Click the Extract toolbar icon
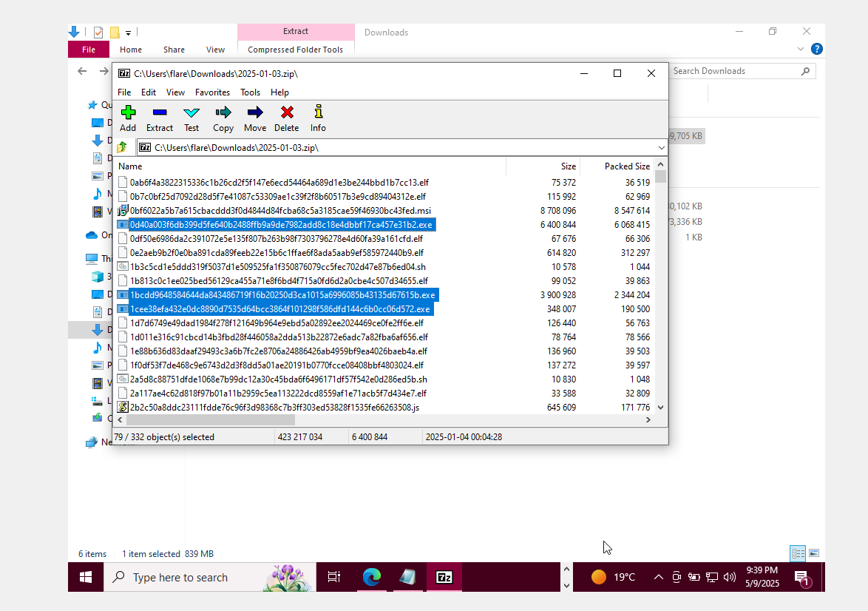The image size is (868, 611). [160, 112]
